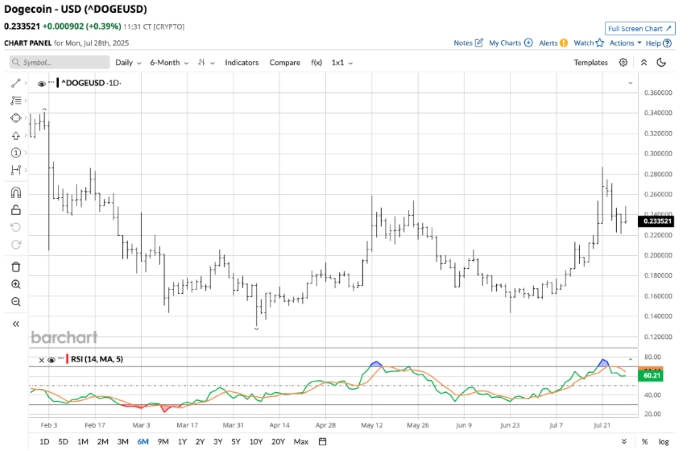This screenshot has height=451, width=700.
Task: Select 1M time range
Action: [x=83, y=442]
